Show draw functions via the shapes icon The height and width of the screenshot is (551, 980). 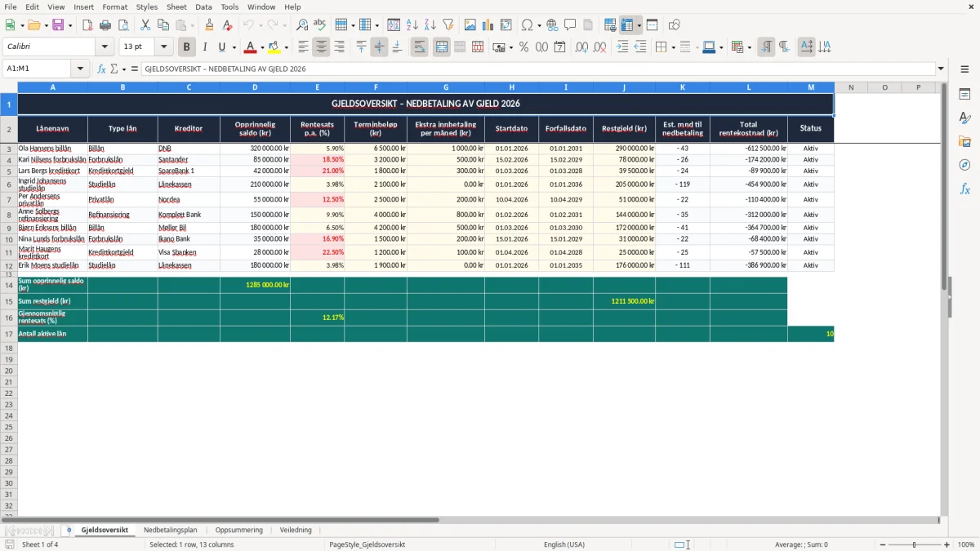675,25
